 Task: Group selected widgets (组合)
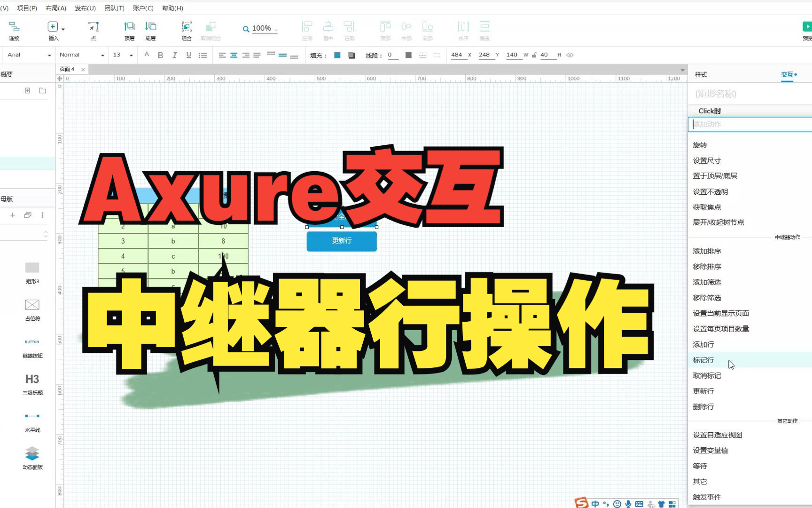click(187, 31)
